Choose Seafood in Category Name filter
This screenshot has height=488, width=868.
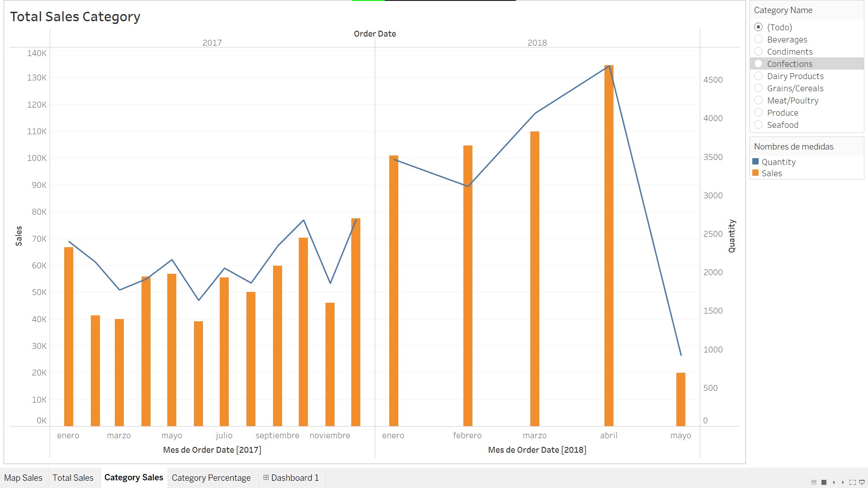(x=759, y=125)
